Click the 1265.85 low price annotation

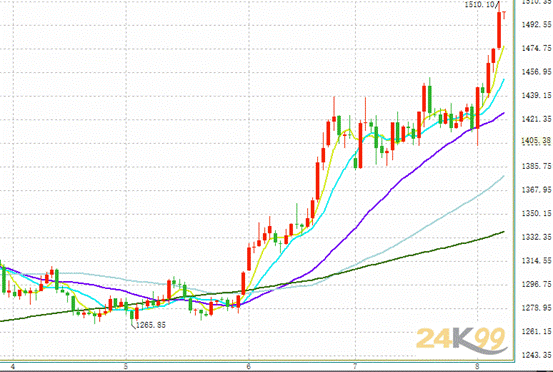[151, 325]
